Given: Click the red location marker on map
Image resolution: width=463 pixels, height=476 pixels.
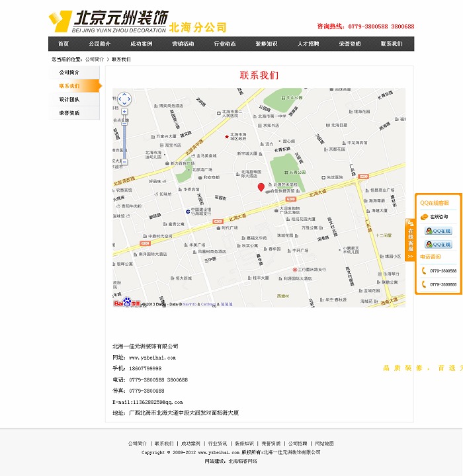Looking at the screenshot, I should (261, 188).
